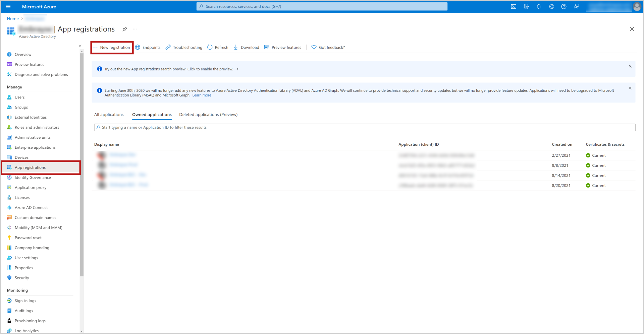Screen dimensions: 644x334
Task: Click the Created on column header
Action: 562,144
